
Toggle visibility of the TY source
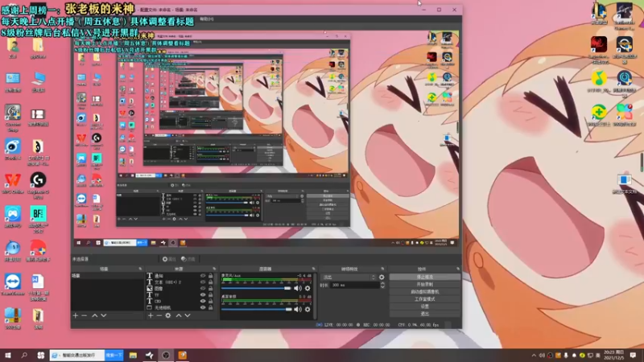point(203,294)
